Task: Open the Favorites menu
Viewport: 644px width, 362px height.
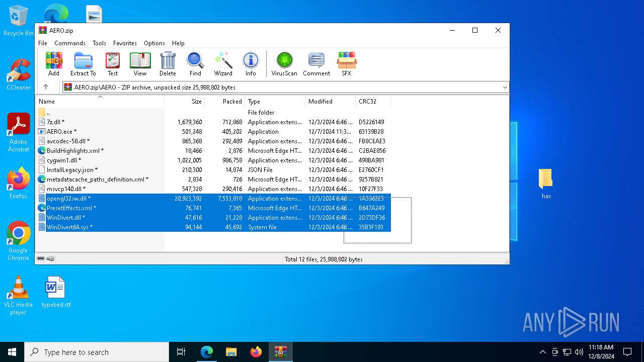Action: point(125,43)
